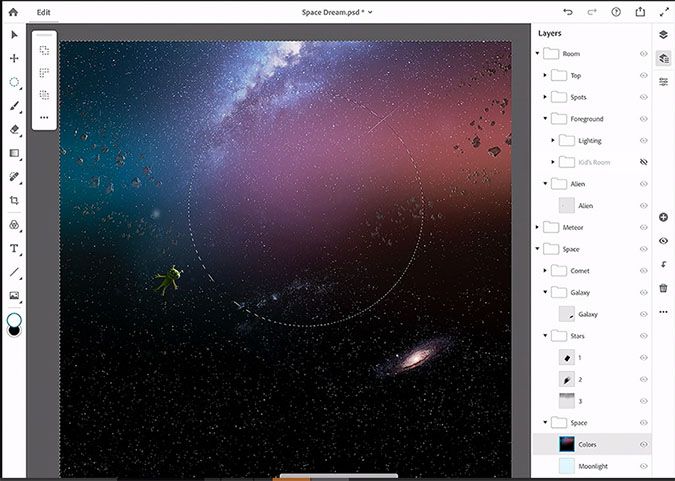
Task: Select the Gradient fill tool
Action: pyautogui.click(x=14, y=153)
